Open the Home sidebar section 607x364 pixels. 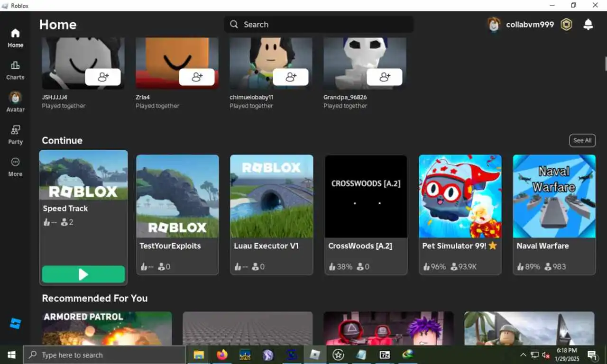(x=15, y=38)
